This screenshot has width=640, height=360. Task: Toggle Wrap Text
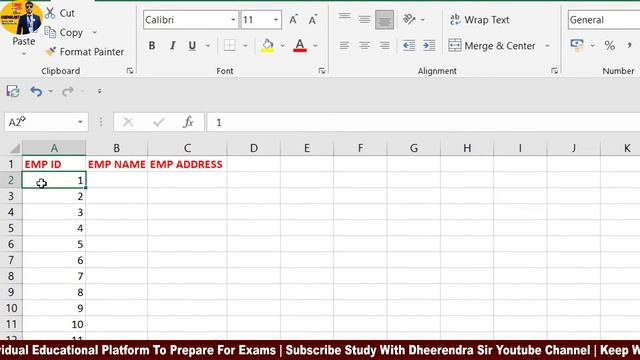pos(480,20)
